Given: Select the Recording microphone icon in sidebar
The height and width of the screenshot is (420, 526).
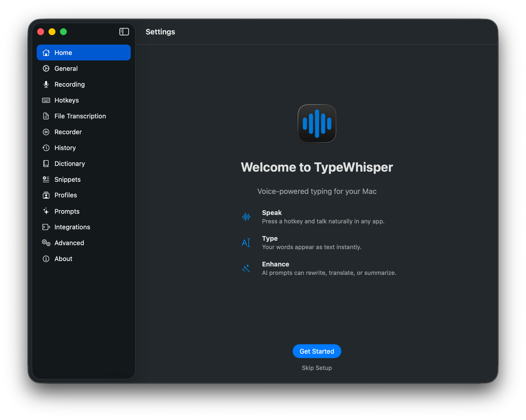Looking at the screenshot, I should coord(46,84).
